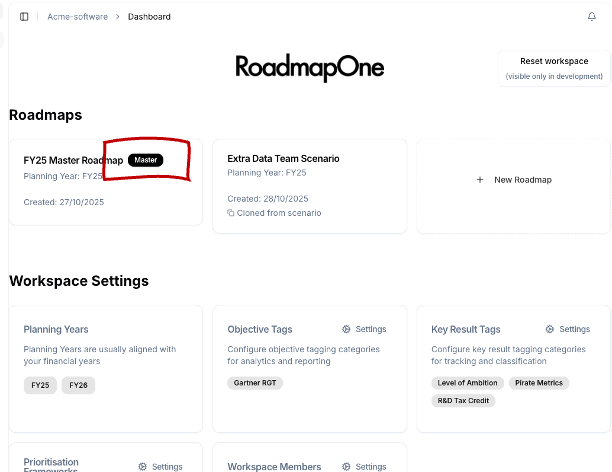This screenshot has width=612, height=472.
Task: Open the Extra Data Team Scenario roadmap
Action: click(x=283, y=159)
